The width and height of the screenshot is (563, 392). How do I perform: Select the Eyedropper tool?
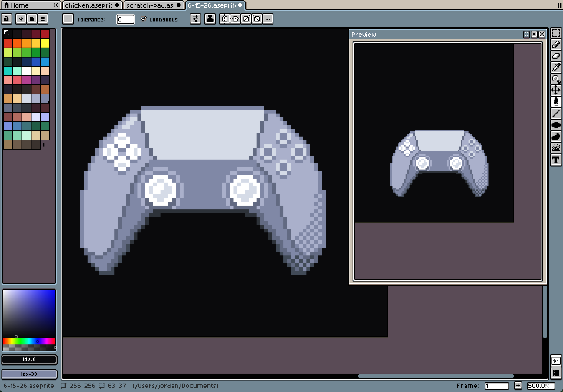556,67
